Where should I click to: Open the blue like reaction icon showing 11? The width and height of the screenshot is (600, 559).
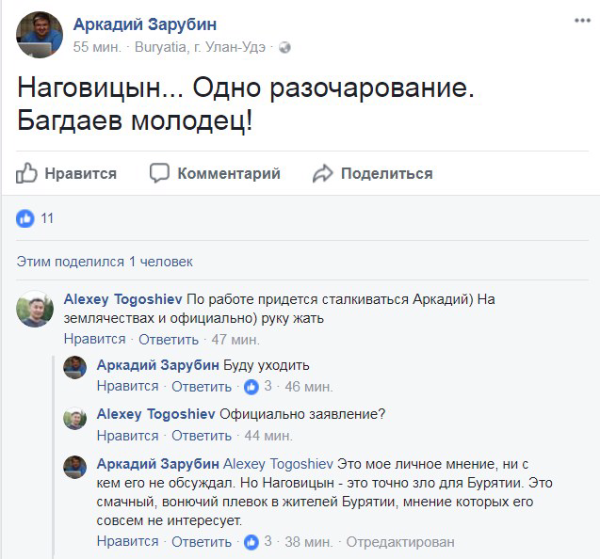[26, 218]
